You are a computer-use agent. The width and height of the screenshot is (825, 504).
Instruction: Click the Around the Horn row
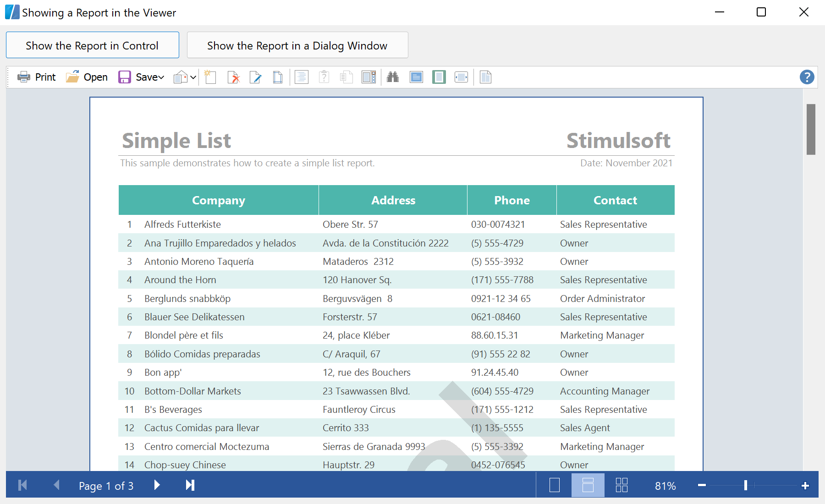(396, 280)
